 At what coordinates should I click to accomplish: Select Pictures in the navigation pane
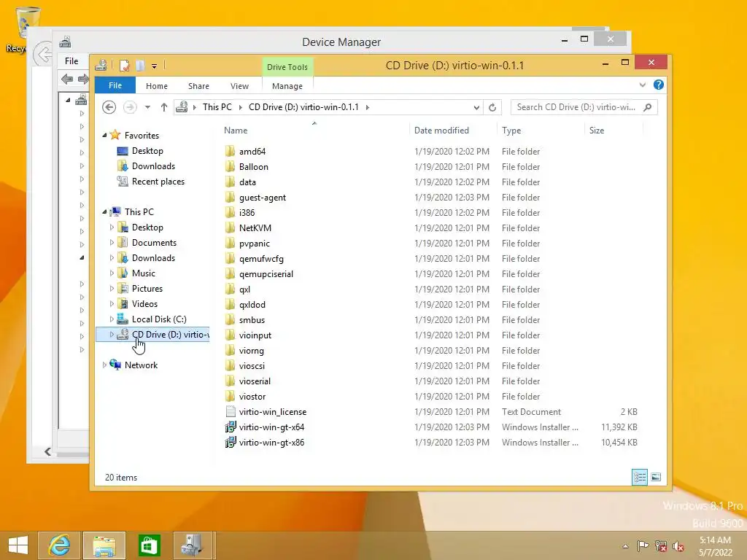(x=147, y=289)
